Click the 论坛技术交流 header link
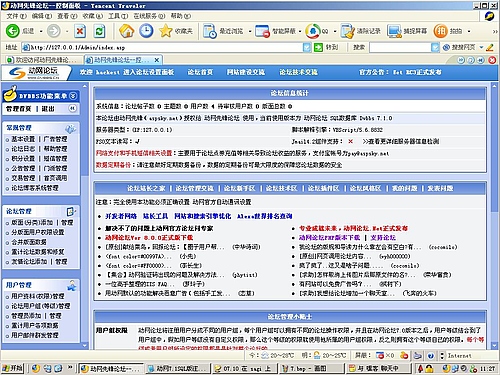Screen dimensions: 500x375 [x=298, y=72]
